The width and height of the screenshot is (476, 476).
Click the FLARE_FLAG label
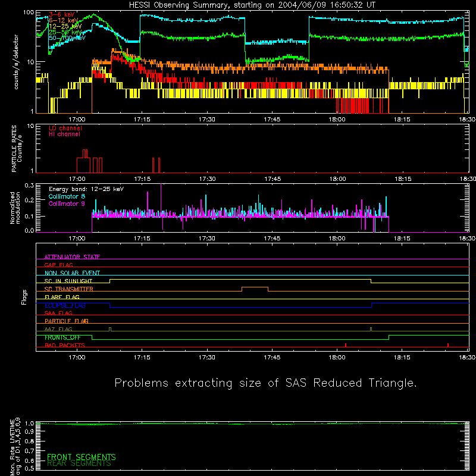(62, 297)
